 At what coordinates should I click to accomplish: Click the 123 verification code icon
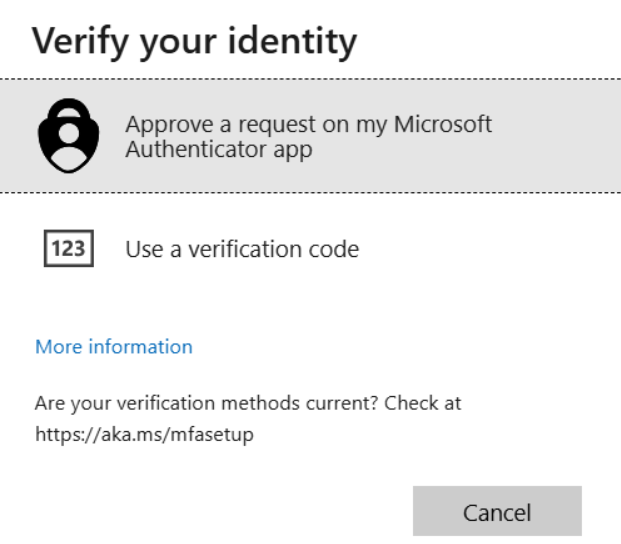pyautogui.click(x=69, y=248)
